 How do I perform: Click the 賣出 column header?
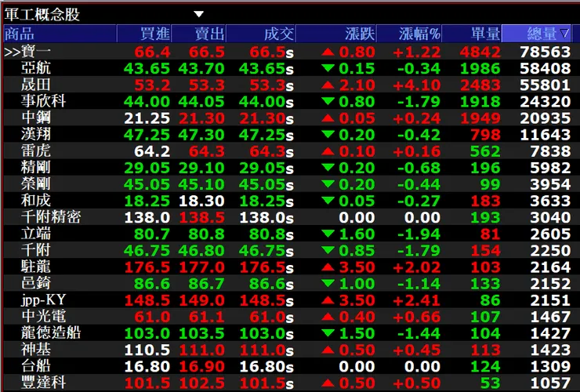[x=198, y=34]
